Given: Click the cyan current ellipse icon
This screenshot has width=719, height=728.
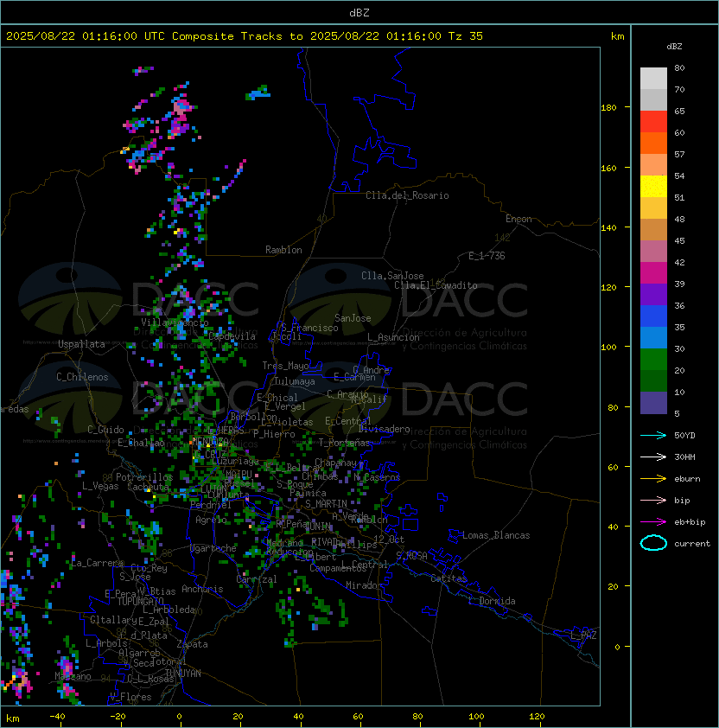Looking at the screenshot, I should point(653,543).
